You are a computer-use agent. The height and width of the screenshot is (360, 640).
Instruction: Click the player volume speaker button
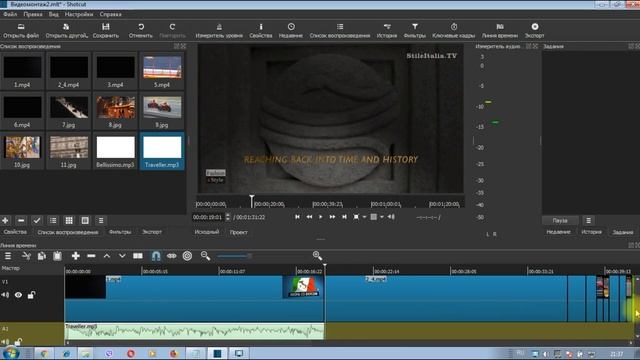pyautogui.click(x=391, y=217)
